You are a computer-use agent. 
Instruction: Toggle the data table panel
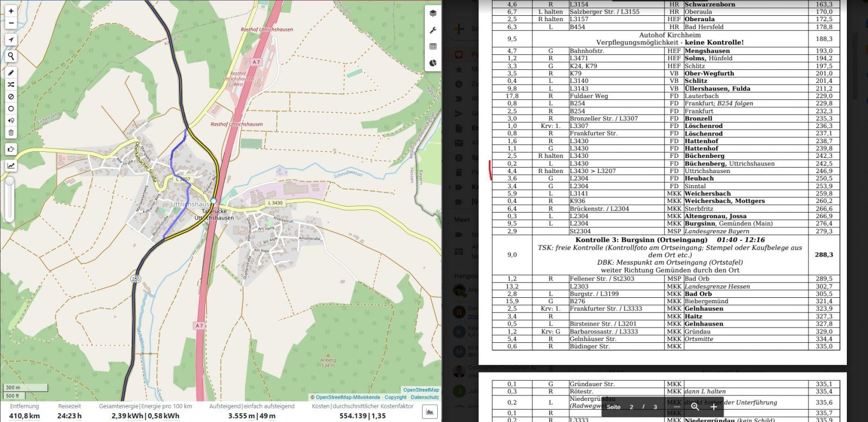click(432, 47)
